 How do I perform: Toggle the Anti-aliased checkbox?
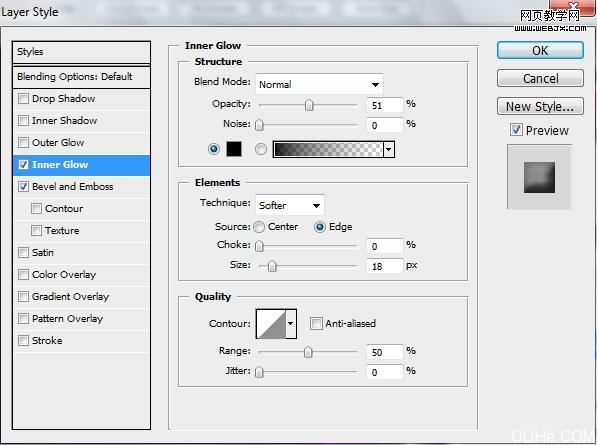click(316, 324)
